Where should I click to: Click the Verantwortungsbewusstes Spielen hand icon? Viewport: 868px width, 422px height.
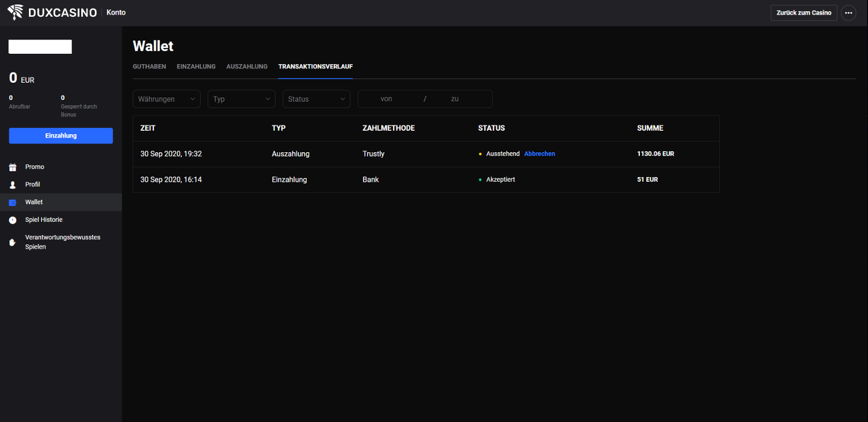pos(13,242)
